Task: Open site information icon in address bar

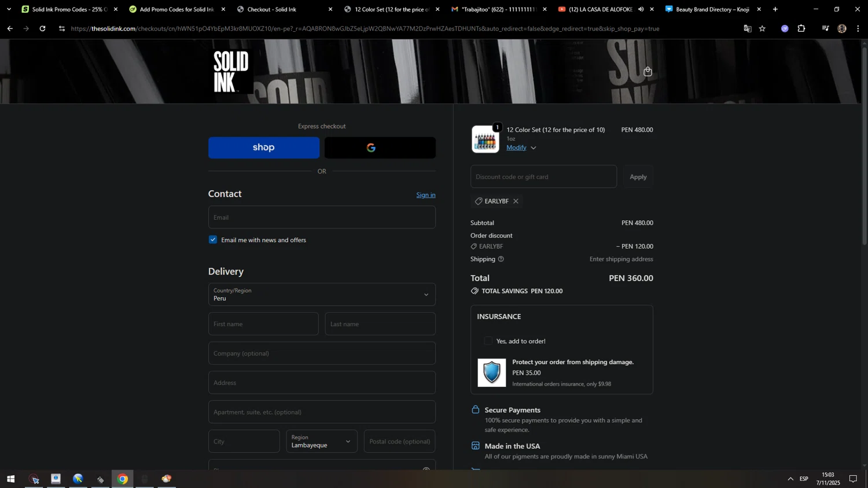Action: click(x=62, y=28)
